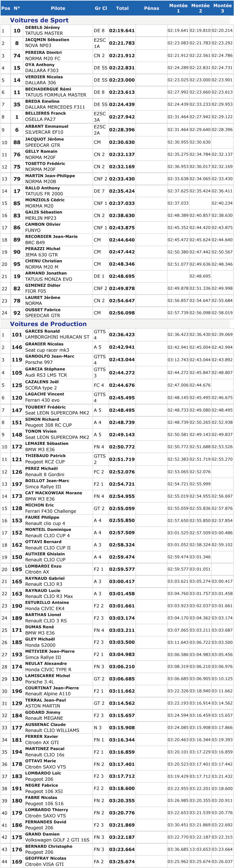Select BERNARD Christophe's second run 13:03.653
234x868 pixels.
[x=200, y=850]
